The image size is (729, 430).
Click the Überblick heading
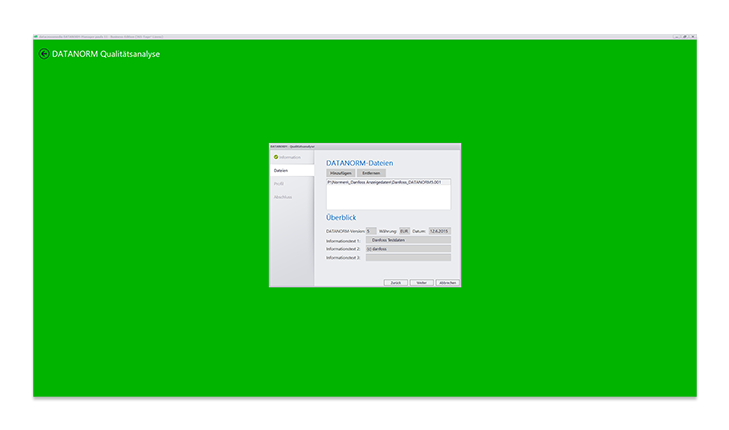click(x=341, y=218)
